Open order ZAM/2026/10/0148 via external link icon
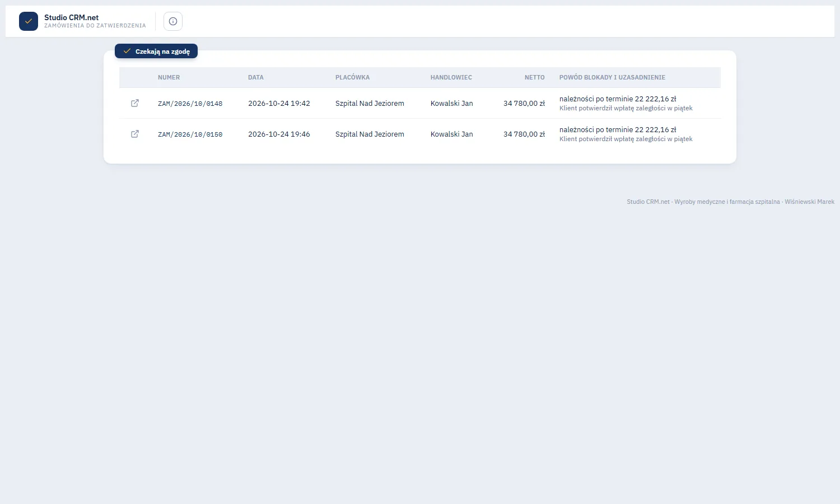Image resolution: width=840 pixels, height=504 pixels. tap(135, 103)
